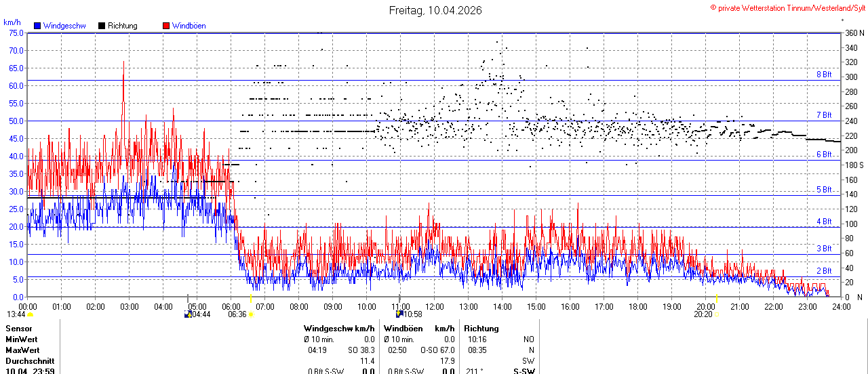The image size is (868, 374).
Task: Select the Windgeschw legend label
Action: 64,26
